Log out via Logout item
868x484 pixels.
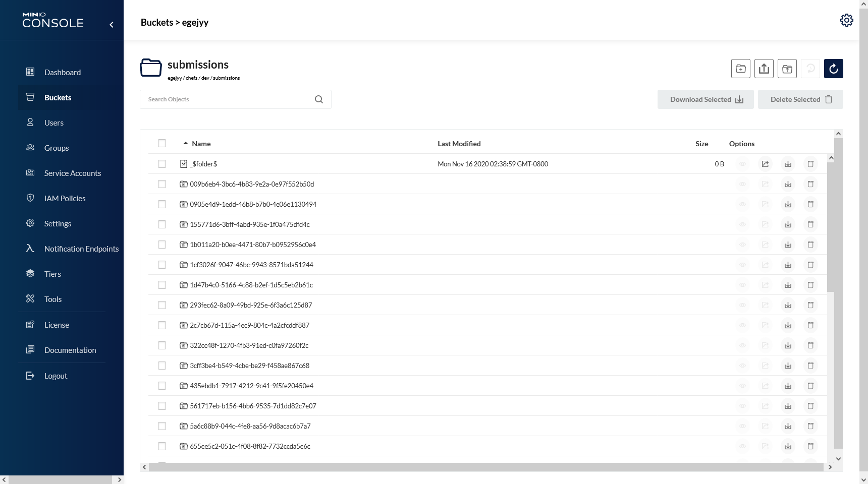click(x=71, y=376)
